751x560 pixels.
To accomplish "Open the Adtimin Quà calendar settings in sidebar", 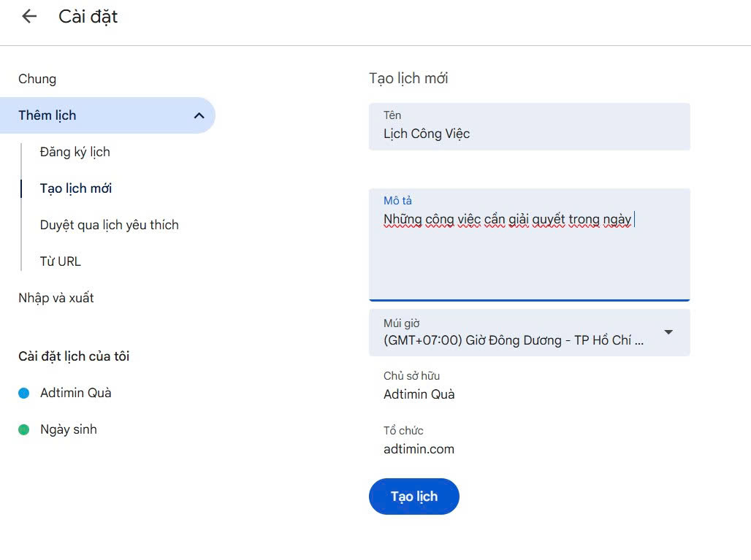I will [x=76, y=393].
